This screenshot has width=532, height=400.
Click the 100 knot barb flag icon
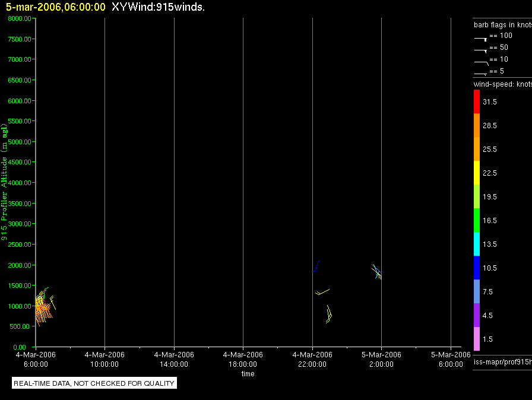coord(480,39)
